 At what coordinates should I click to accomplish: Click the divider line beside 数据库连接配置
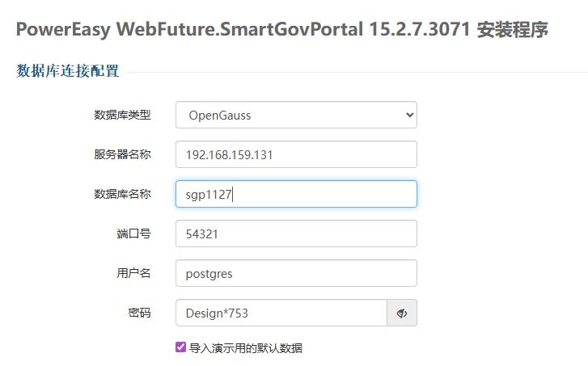[356, 72]
